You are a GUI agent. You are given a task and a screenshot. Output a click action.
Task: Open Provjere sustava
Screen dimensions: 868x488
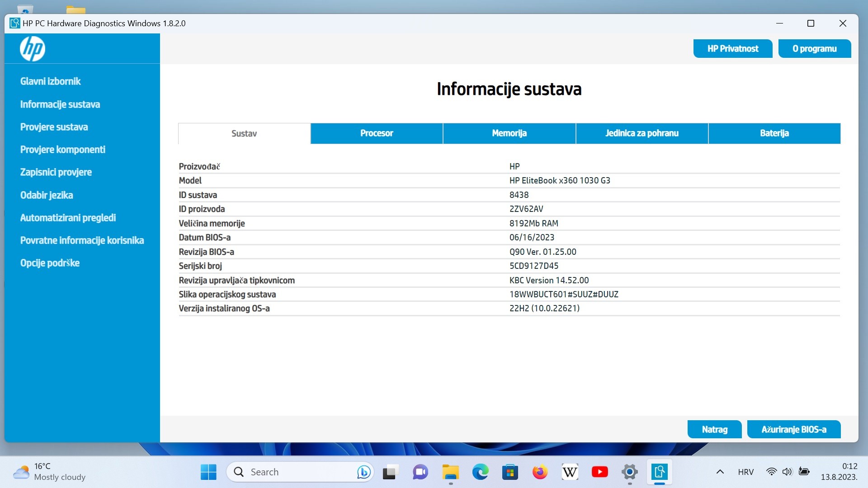[x=54, y=127]
